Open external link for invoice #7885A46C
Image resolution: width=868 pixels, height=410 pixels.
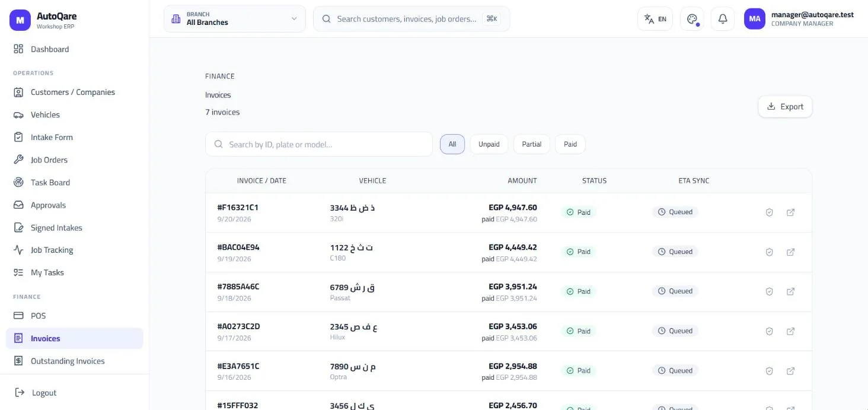click(x=790, y=291)
